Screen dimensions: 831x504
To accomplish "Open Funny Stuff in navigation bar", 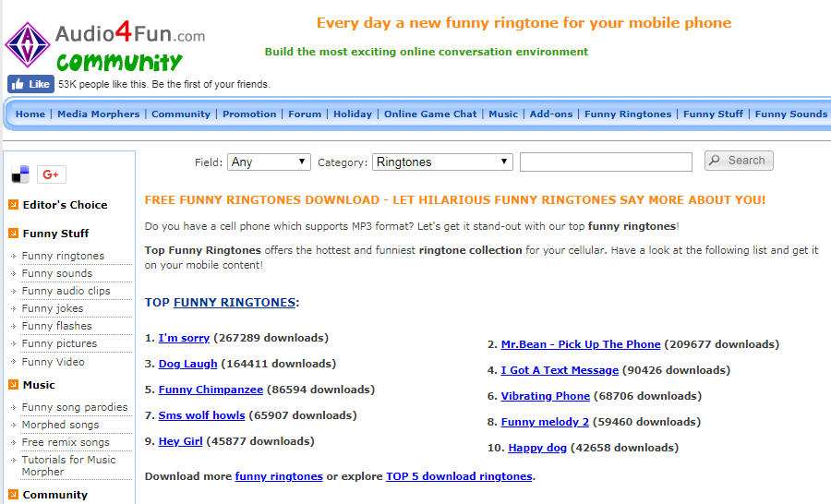I will tap(714, 114).
